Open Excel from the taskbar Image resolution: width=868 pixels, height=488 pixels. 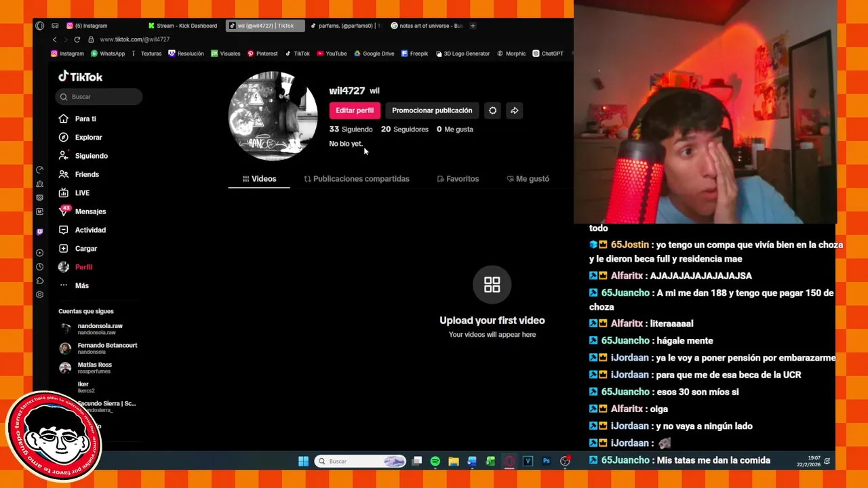point(490,462)
